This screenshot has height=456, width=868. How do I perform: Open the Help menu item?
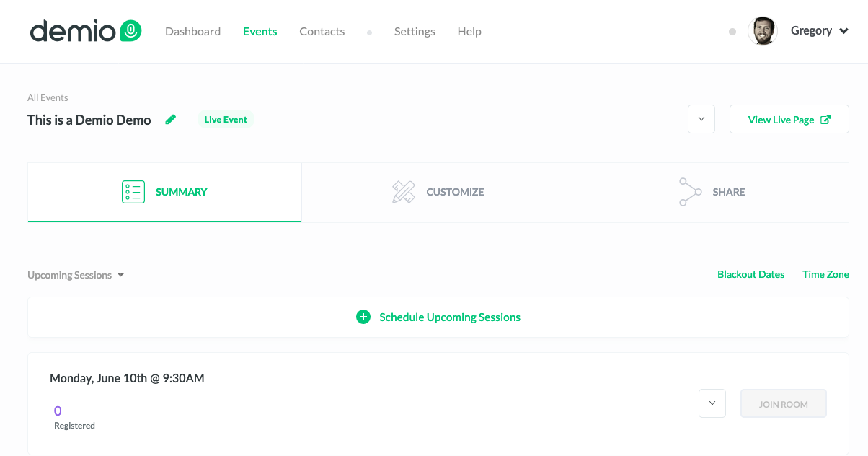tap(469, 32)
